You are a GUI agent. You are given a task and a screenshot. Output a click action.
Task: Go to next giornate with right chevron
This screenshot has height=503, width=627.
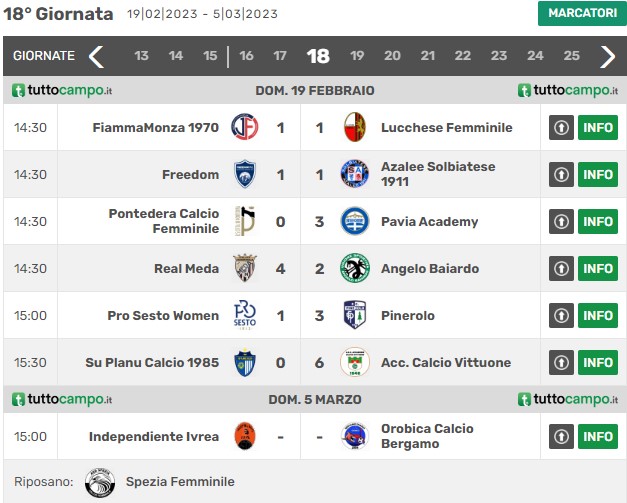607,56
